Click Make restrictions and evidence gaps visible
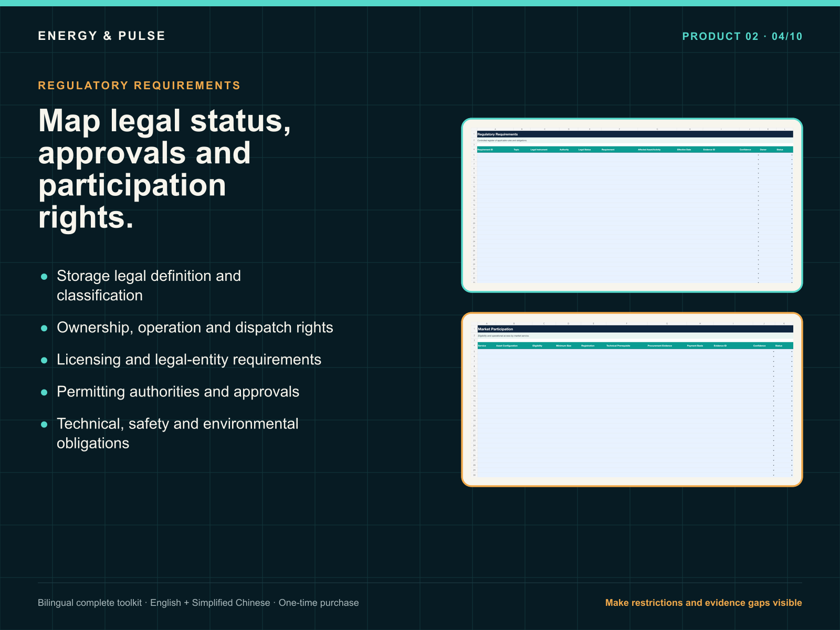This screenshot has height=630, width=840. pos(703,603)
